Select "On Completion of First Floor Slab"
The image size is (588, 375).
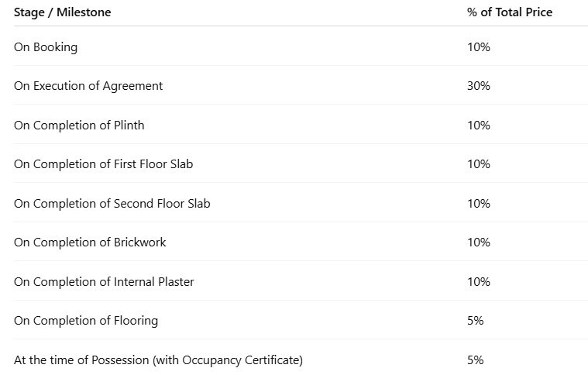click(x=104, y=164)
